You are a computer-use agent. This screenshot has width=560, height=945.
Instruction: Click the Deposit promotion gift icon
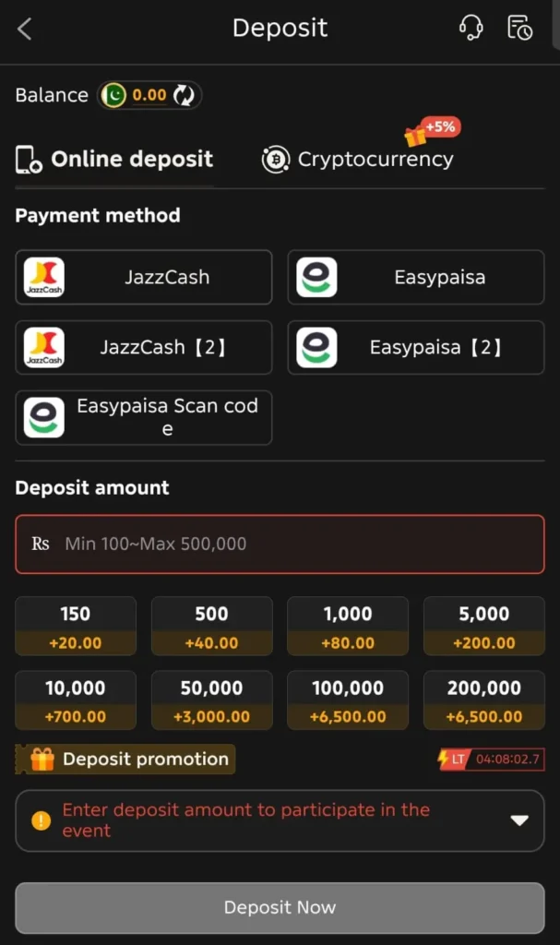(x=42, y=760)
